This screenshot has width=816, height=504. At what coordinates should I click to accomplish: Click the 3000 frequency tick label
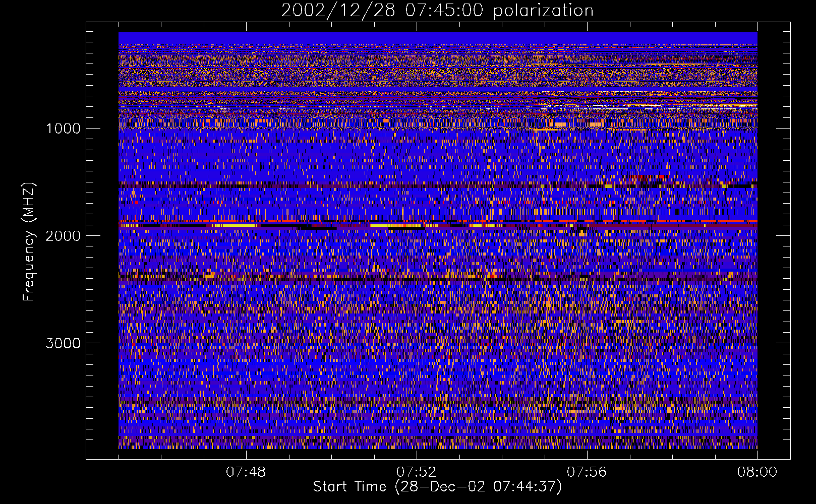coord(63,343)
